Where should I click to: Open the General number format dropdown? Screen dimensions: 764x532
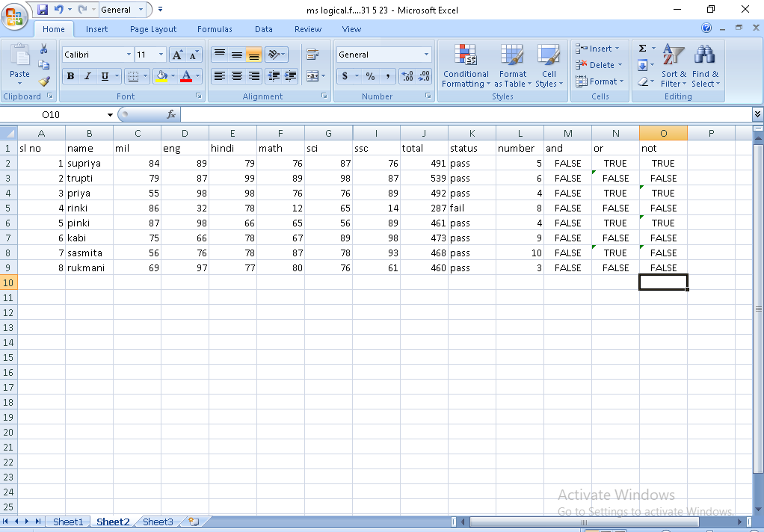(x=426, y=55)
